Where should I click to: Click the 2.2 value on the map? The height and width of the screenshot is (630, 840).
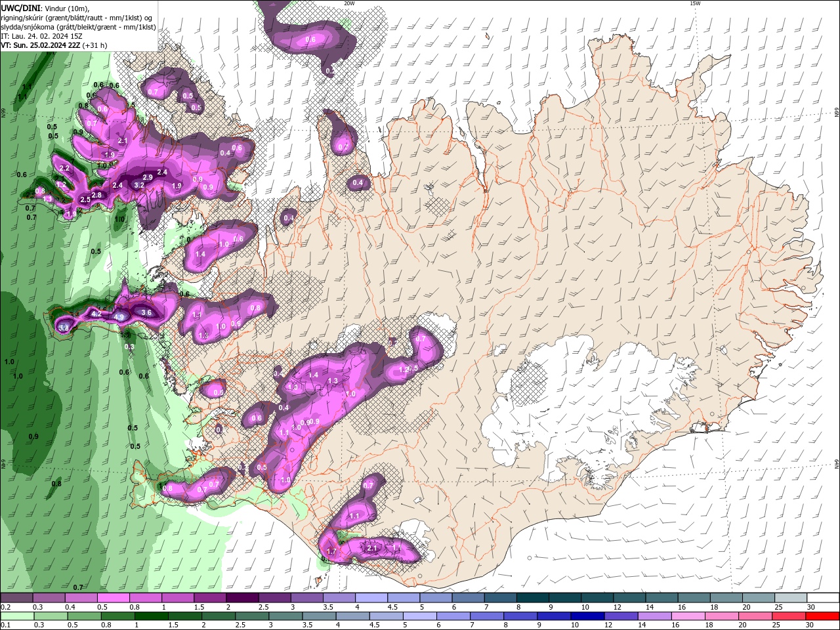(x=64, y=168)
